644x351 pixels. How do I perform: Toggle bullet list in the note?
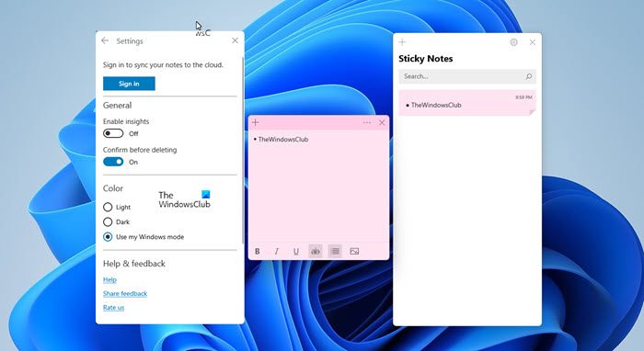335,252
